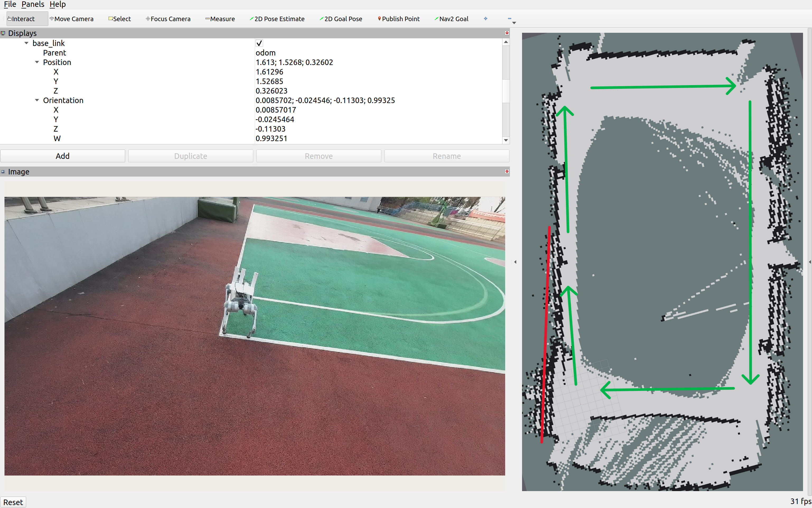Close the Displays panel

(507, 33)
